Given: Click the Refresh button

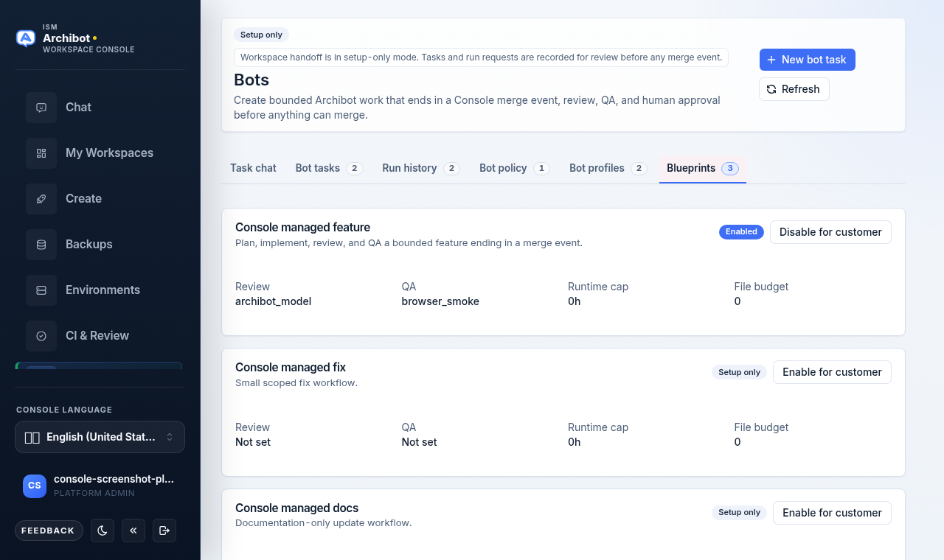Looking at the screenshot, I should (x=794, y=89).
